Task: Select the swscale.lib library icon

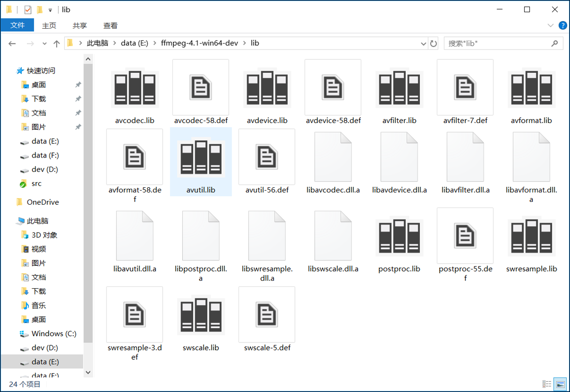Action: tap(201, 316)
